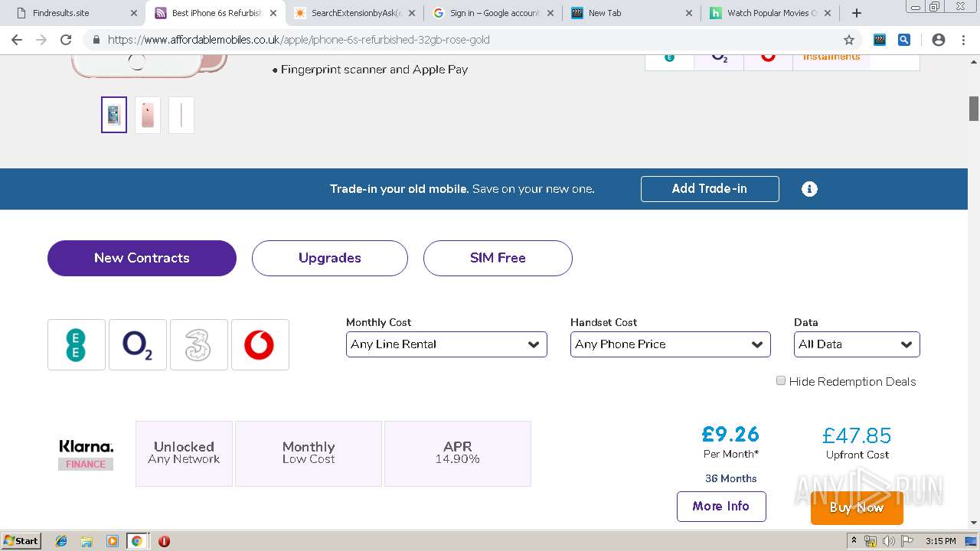Open the Handset Cost dropdown
Screen dimensions: 980x551
coord(670,344)
